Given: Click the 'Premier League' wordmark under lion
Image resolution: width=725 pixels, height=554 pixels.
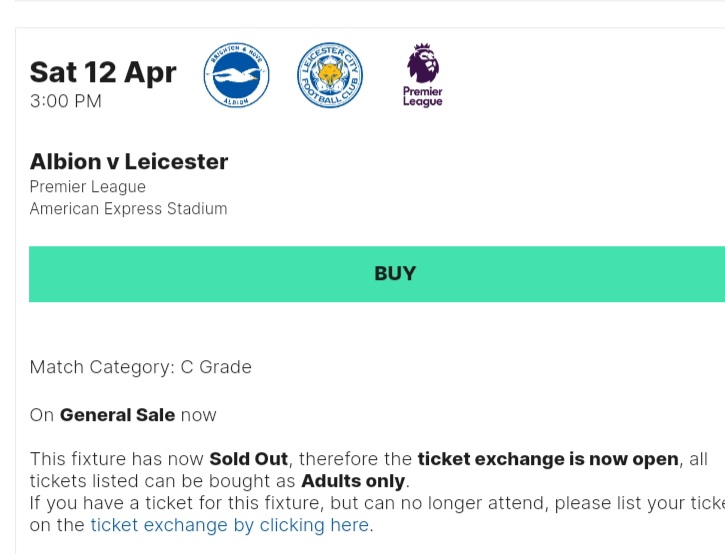Looking at the screenshot, I should (x=423, y=97).
